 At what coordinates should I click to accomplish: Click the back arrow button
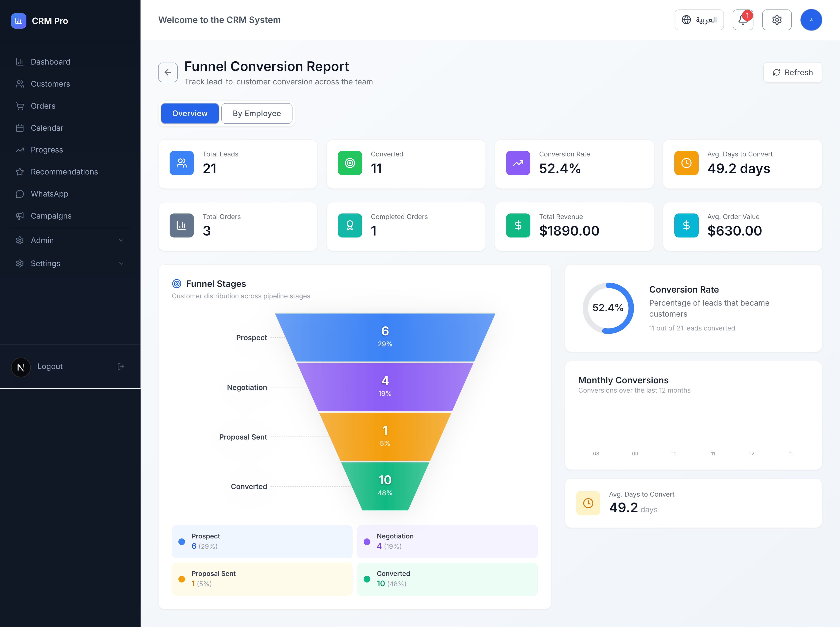pyautogui.click(x=168, y=72)
